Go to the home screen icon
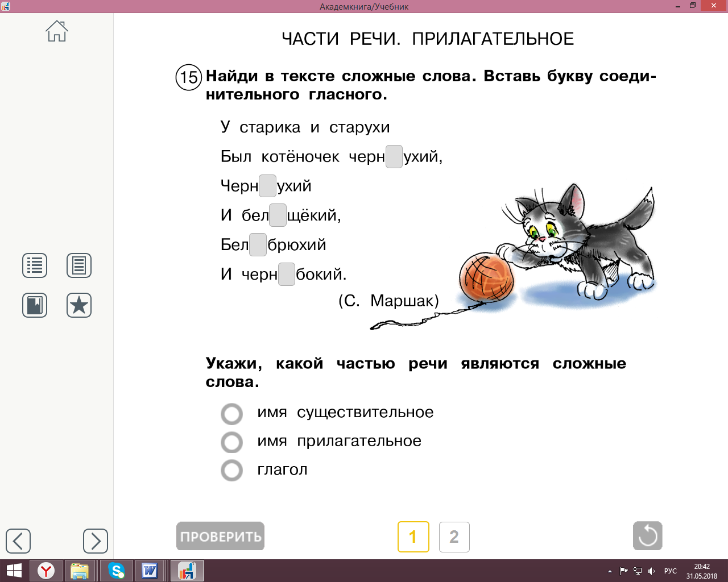 tap(57, 31)
